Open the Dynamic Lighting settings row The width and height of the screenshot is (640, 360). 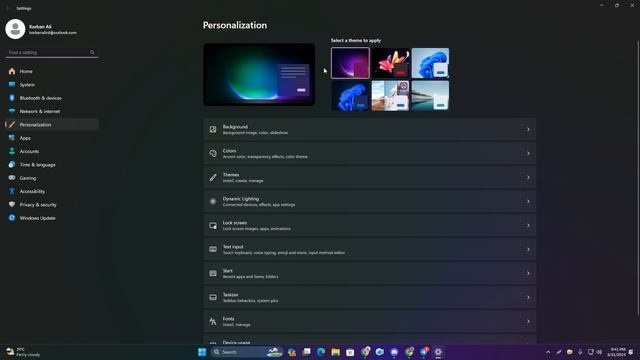click(x=369, y=202)
